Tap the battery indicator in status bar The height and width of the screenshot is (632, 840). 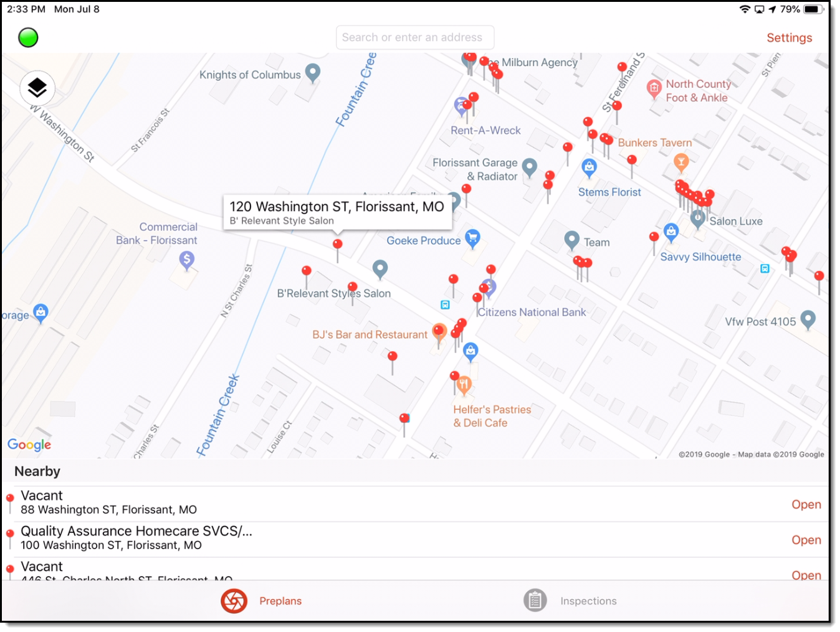(x=813, y=9)
